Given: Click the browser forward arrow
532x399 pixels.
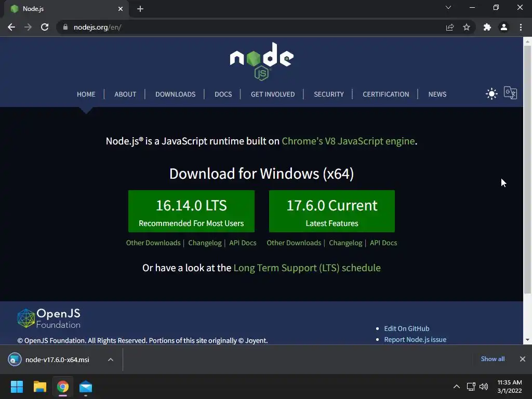Looking at the screenshot, I should point(28,27).
